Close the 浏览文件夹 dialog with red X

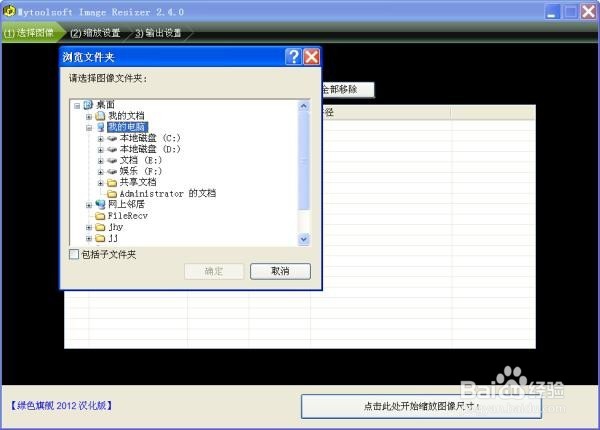click(x=311, y=57)
